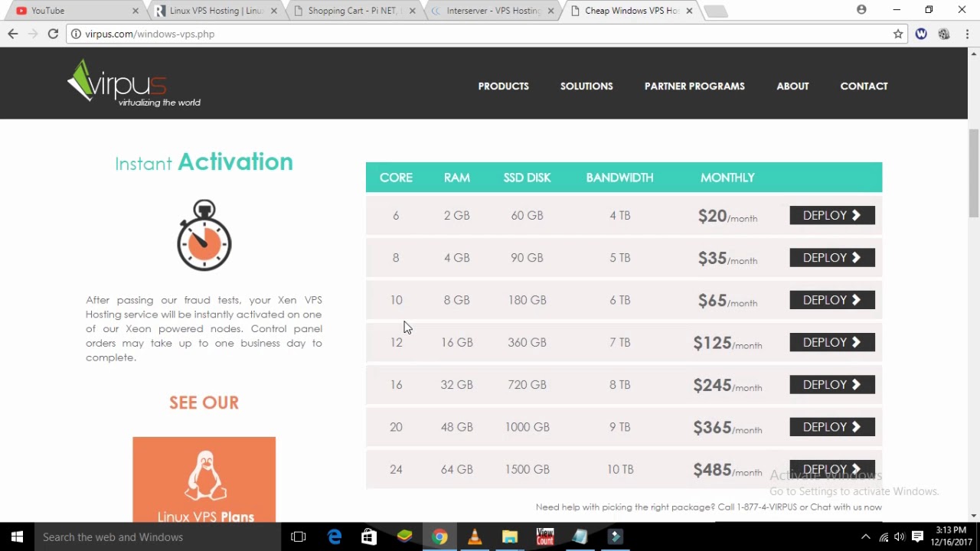
Task: Open Action Center notifications icon
Action: (x=917, y=536)
